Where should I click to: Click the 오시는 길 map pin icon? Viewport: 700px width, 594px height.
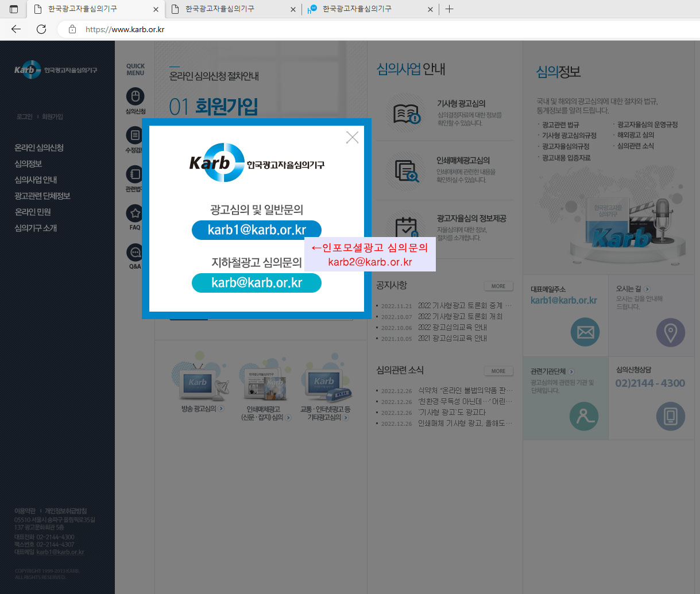[670, 332]
